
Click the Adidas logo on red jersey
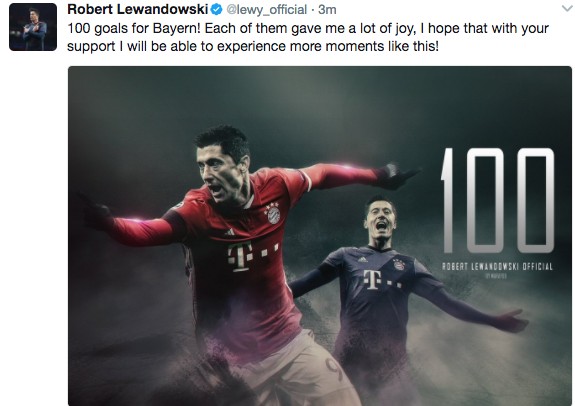(x=230, y=232)
